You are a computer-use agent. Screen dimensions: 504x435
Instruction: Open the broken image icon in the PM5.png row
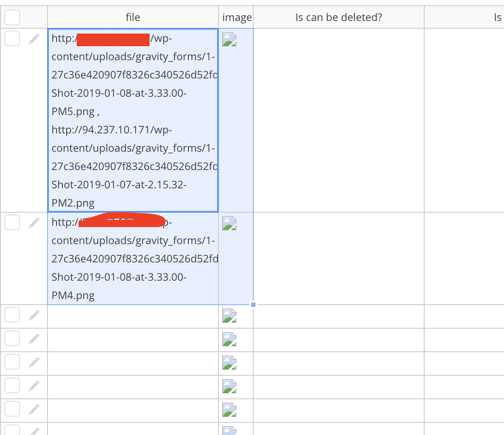click(229, 39)
